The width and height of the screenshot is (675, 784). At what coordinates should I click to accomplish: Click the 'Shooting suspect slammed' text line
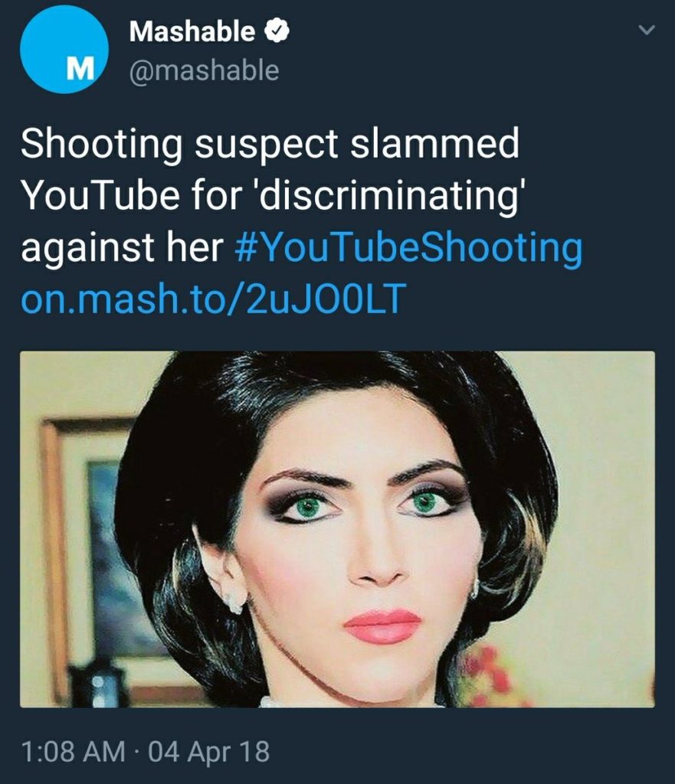pos(270,143)
